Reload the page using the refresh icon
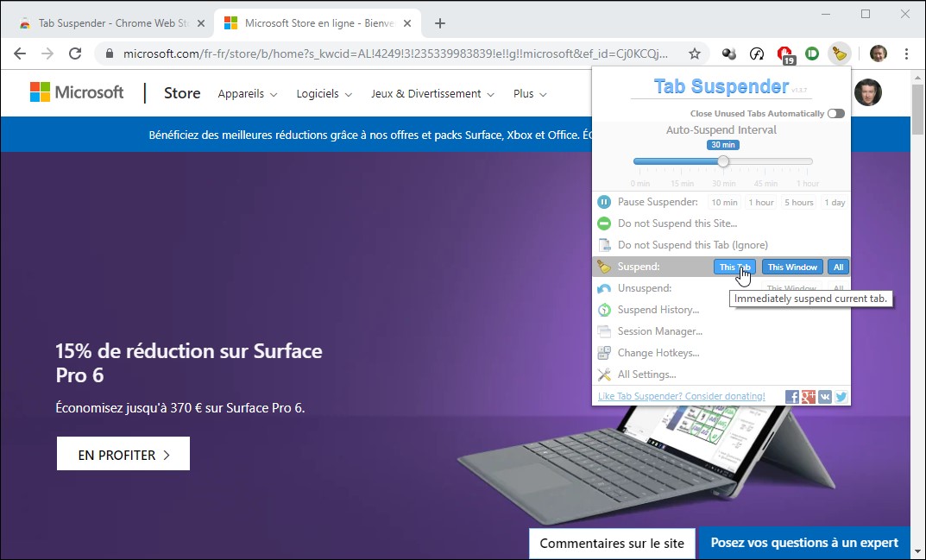This screenshot has height=560, width=926. tap(75, 53)
